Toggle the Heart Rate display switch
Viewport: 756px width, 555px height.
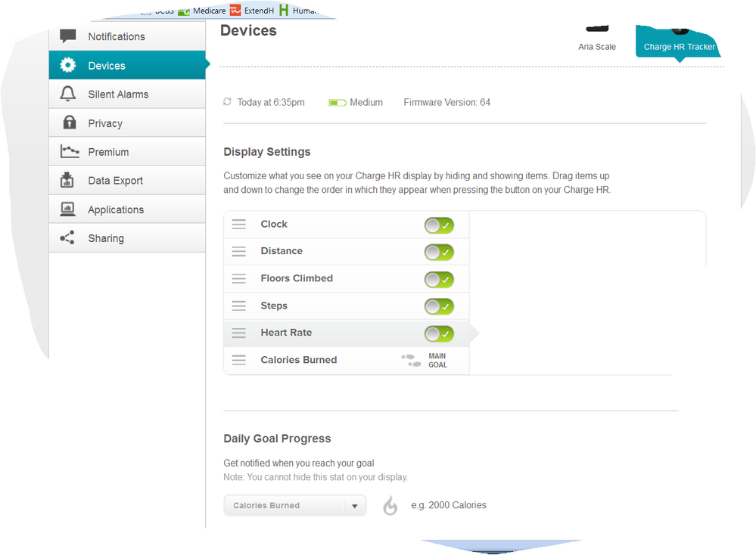[x=439, y=334]
